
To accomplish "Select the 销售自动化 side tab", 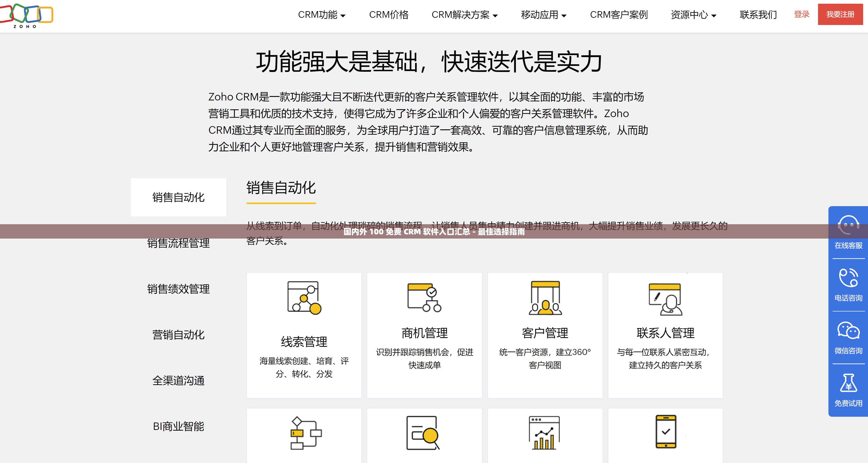I will (x=178, y=197).
